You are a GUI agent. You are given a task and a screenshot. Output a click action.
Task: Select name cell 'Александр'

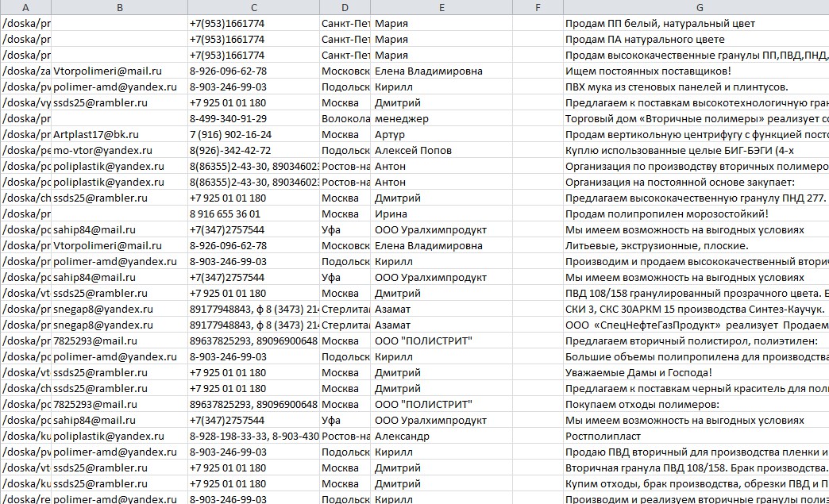[441, 436]
